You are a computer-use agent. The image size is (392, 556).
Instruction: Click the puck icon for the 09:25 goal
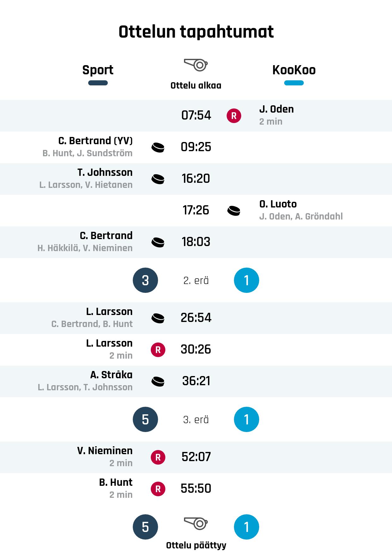(x=158, y=147)
